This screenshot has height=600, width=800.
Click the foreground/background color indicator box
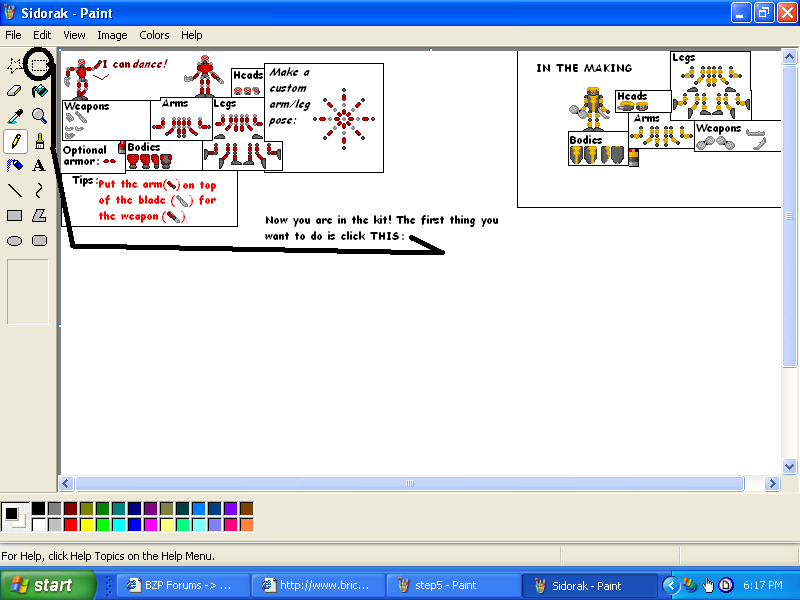[x=15, y=517]
